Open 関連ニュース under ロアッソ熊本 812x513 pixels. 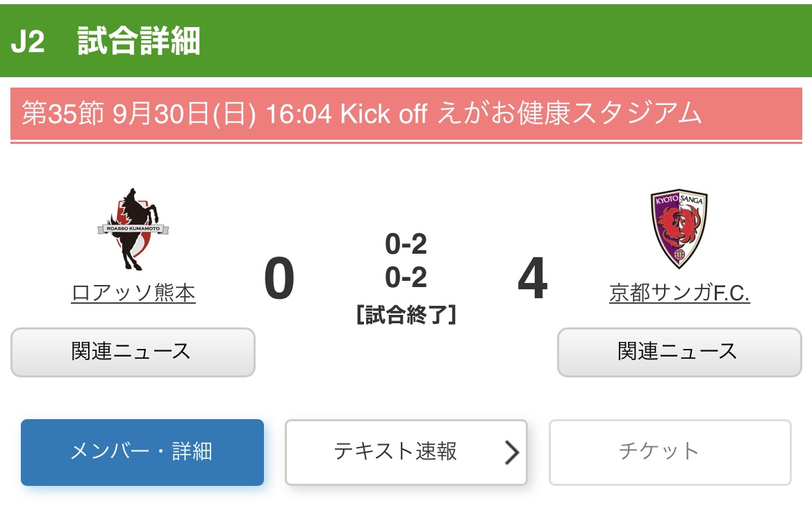click(133, 352)
